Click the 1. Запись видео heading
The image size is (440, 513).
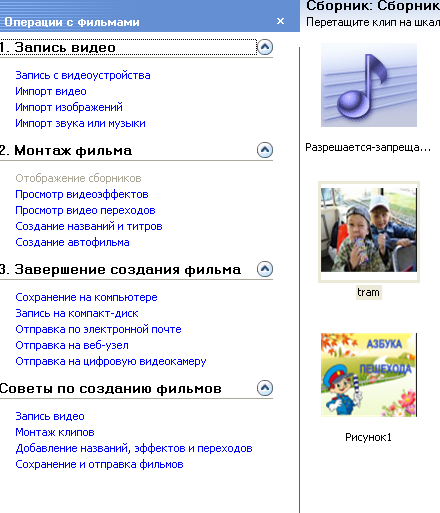point(58,47)
